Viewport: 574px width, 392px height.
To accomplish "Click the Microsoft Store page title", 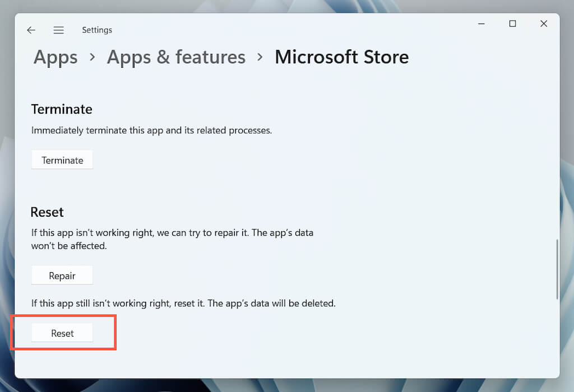I will click(342, 58).
